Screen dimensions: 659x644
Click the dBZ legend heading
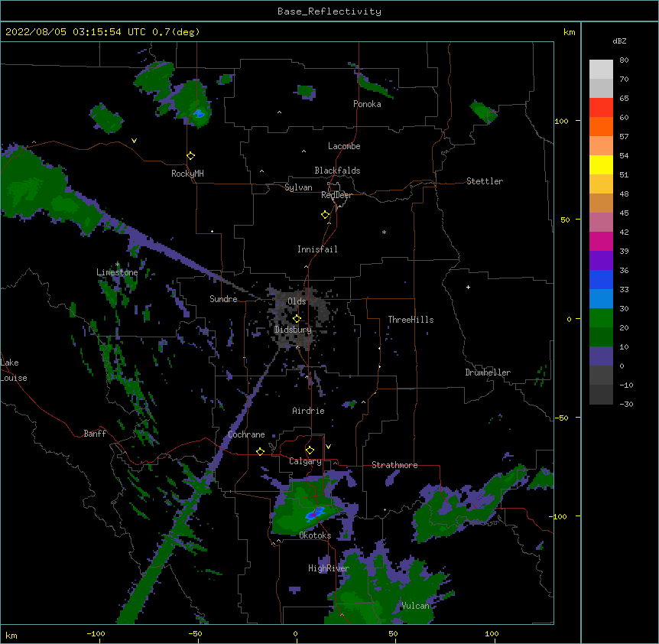(619, 41)
